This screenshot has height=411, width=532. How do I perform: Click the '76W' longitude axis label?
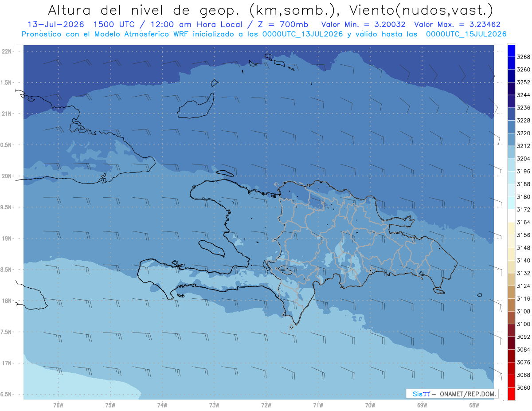(58, 405)
